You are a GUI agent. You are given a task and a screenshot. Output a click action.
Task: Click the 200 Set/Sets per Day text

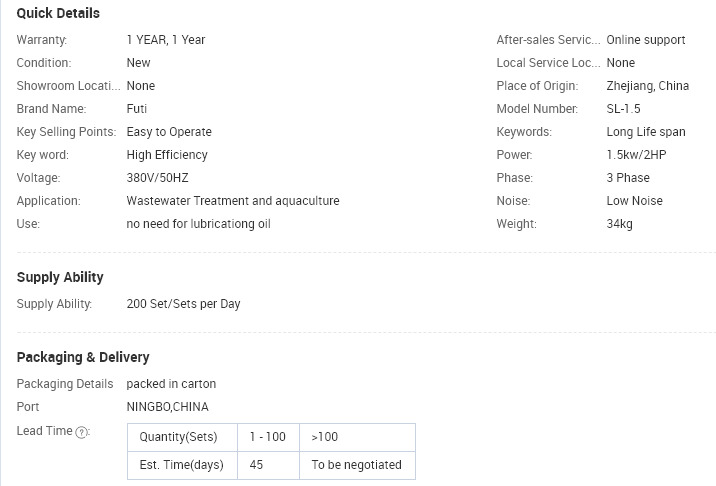tap(183, 304)
